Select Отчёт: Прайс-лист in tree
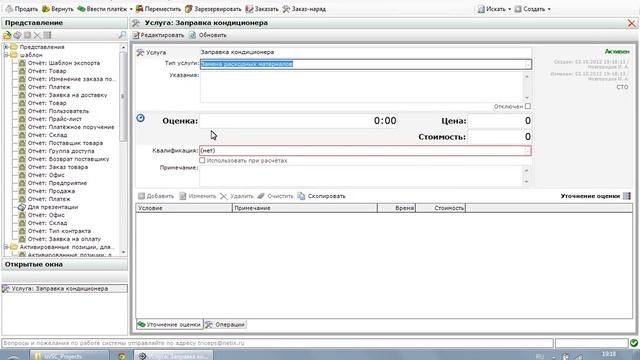This screenshot has height=360, width=640. pyautogui.click(x=55, y=119)
